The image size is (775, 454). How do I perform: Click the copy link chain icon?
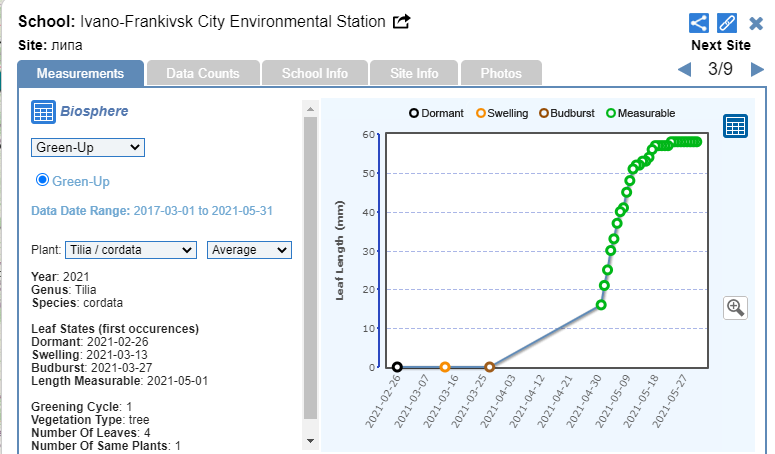(x=728, y=23)
